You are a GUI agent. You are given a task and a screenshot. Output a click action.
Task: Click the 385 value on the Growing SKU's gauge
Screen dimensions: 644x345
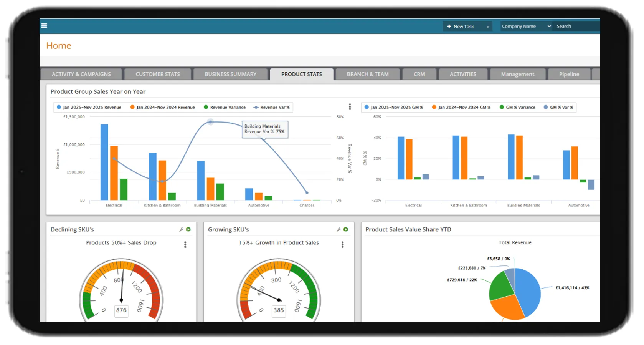(279, 310)
